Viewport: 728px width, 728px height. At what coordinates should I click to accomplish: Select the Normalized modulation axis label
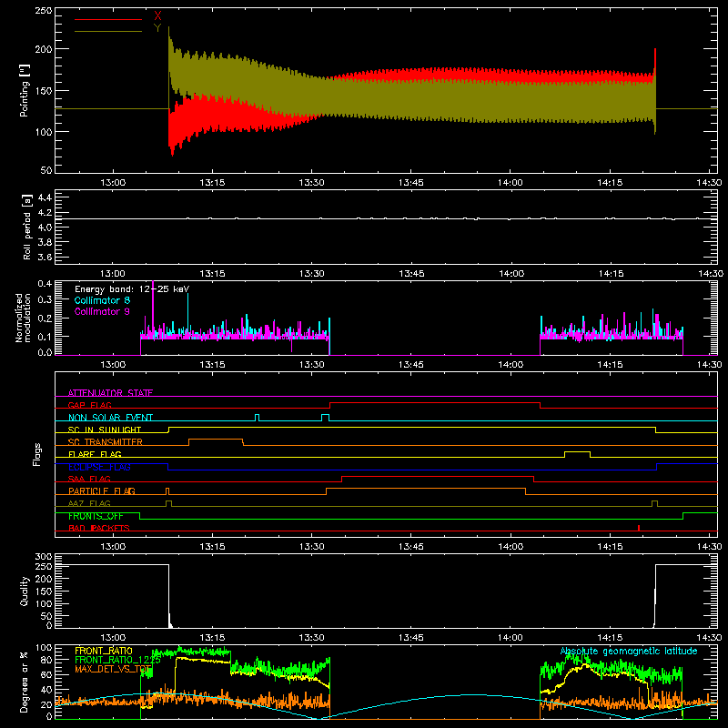(x=23, y=318)
